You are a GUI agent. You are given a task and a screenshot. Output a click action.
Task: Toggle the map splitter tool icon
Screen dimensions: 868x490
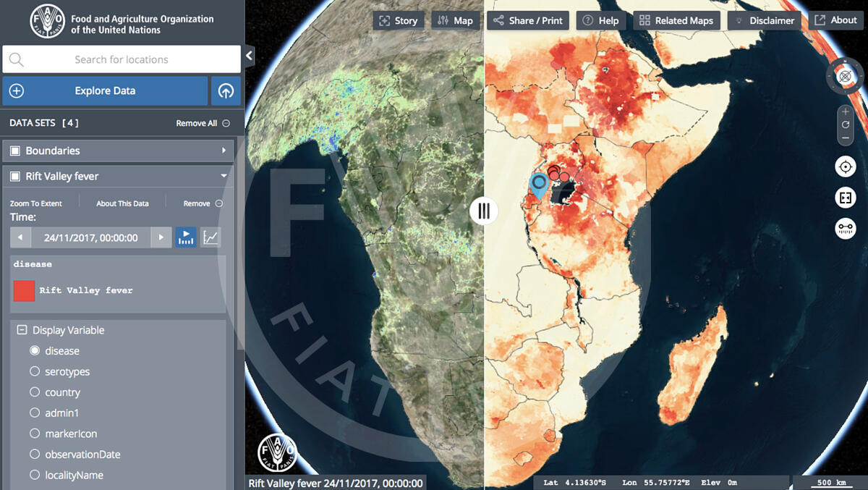coord(845,198)
